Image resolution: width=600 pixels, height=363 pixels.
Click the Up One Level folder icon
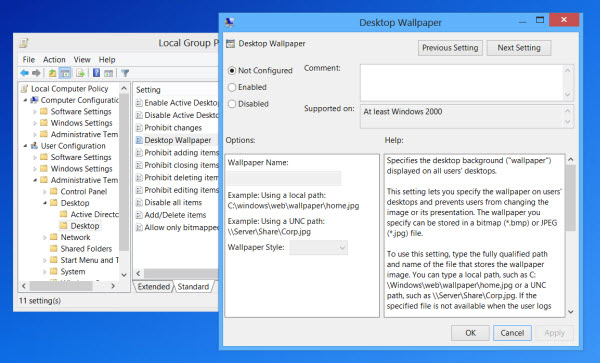click(x=52, y=73)
